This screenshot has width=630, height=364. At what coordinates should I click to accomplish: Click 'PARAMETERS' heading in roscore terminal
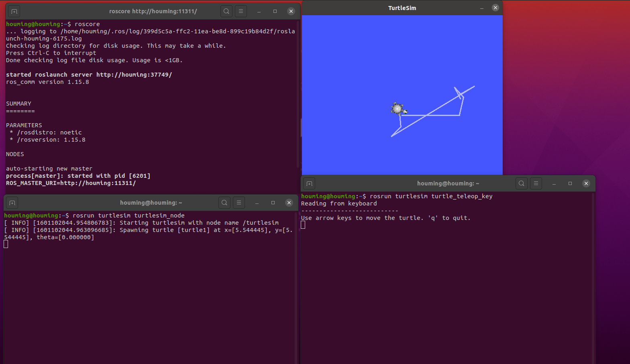[x=24, y=125]
